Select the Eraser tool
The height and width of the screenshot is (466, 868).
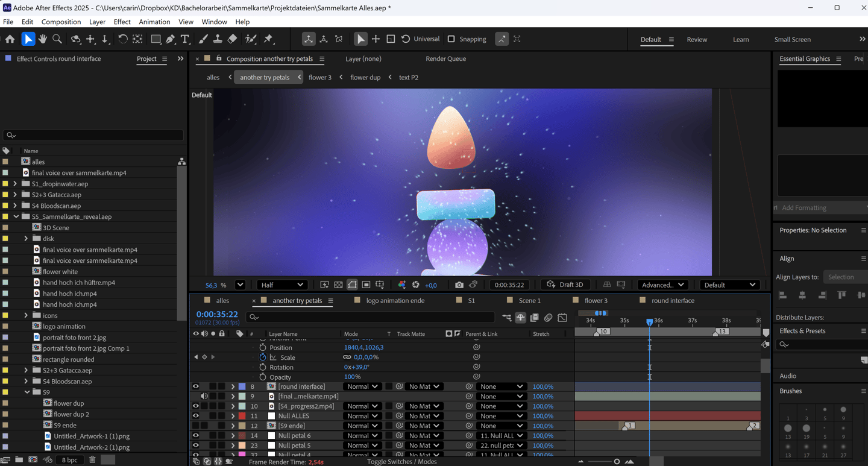232,39
